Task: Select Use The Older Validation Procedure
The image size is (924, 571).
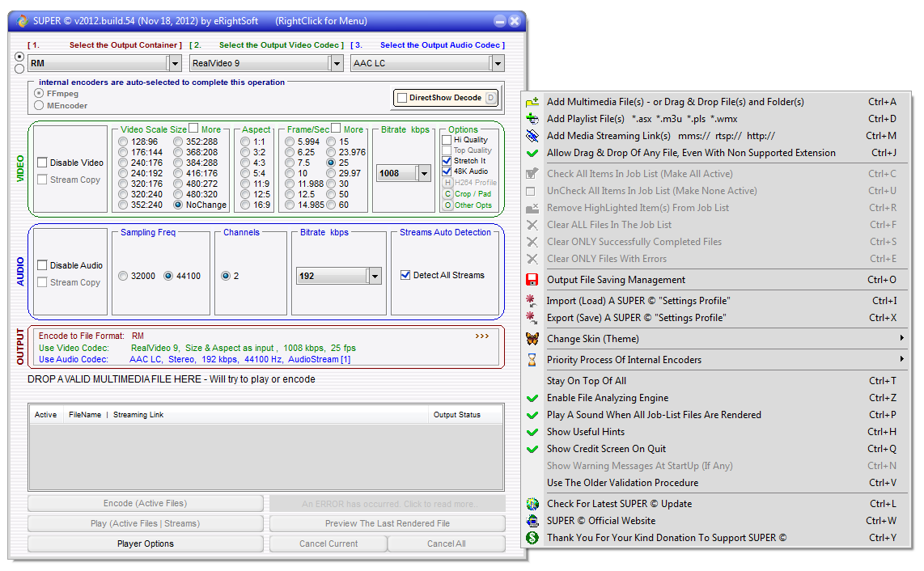Action: (x=717, y=483)
